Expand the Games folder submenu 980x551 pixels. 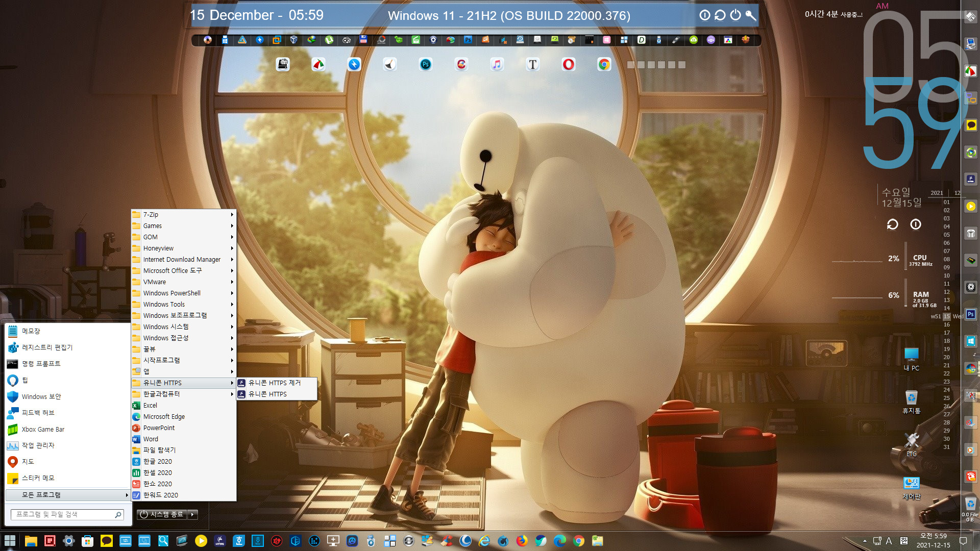(x=183, y=226)
